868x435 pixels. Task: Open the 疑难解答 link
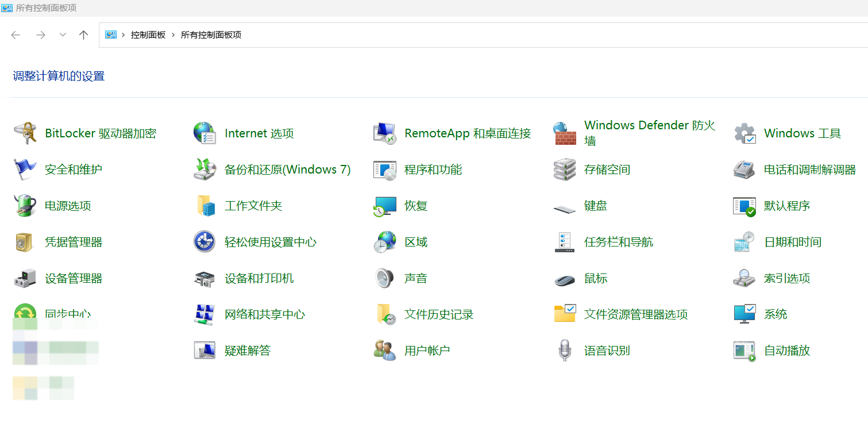(x=248, y=351)
